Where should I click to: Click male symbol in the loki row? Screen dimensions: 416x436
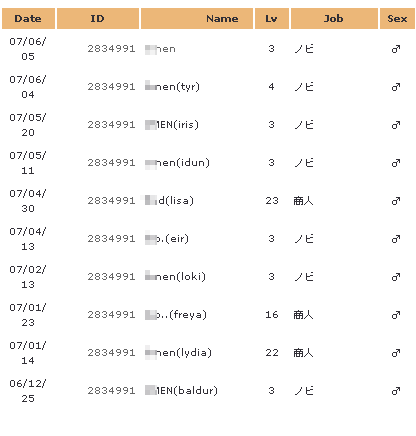[396, 277]
